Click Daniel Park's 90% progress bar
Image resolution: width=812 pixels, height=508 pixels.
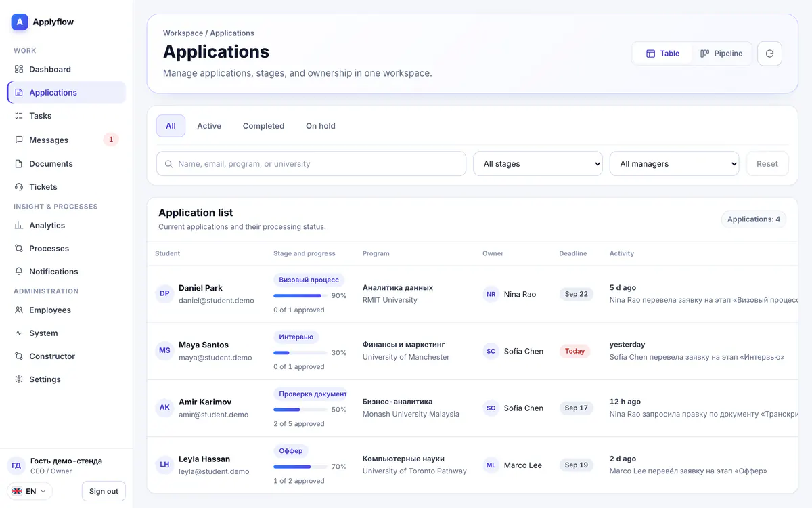(300, 295)
